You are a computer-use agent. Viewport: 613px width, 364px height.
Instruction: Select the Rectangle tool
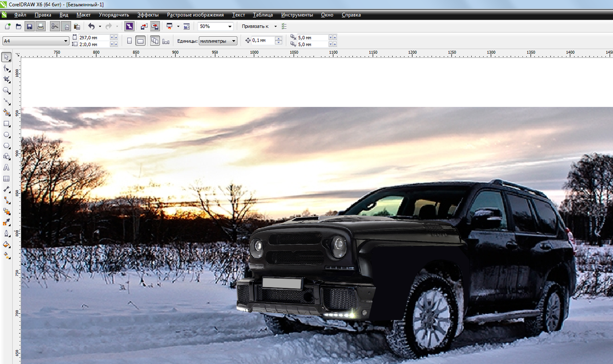tap(7, 123)
